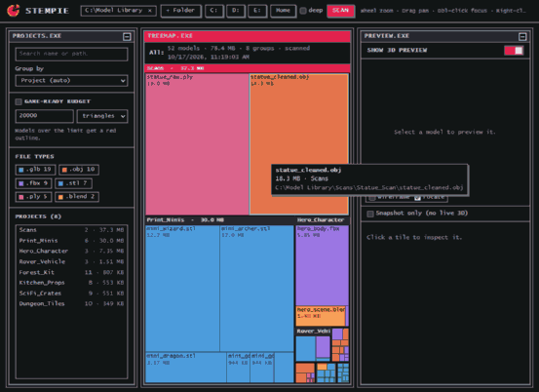Select the SciFi_Crates project row
Image resolution: width=539 pixels, height=392 pixels.
tap(71, 294)
